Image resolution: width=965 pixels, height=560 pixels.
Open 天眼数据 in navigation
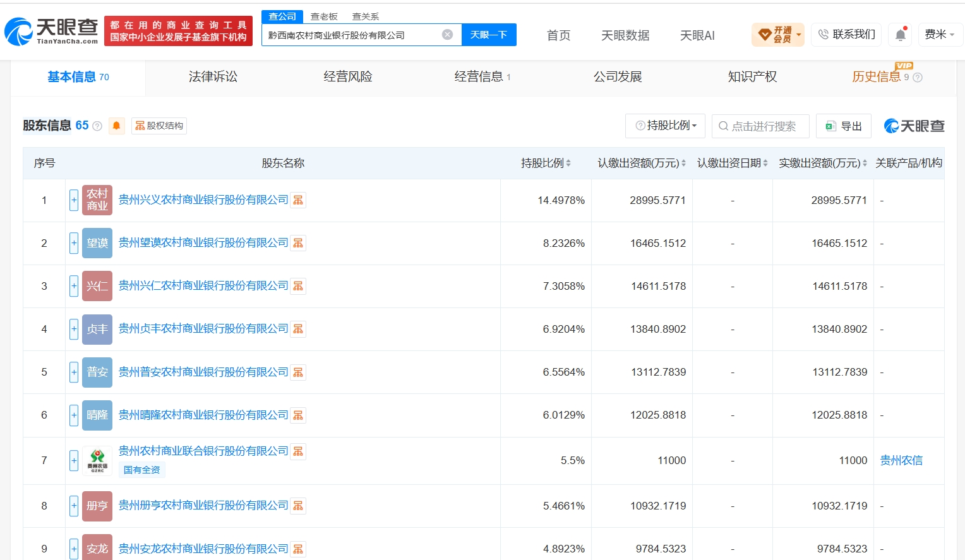(625, 35)
